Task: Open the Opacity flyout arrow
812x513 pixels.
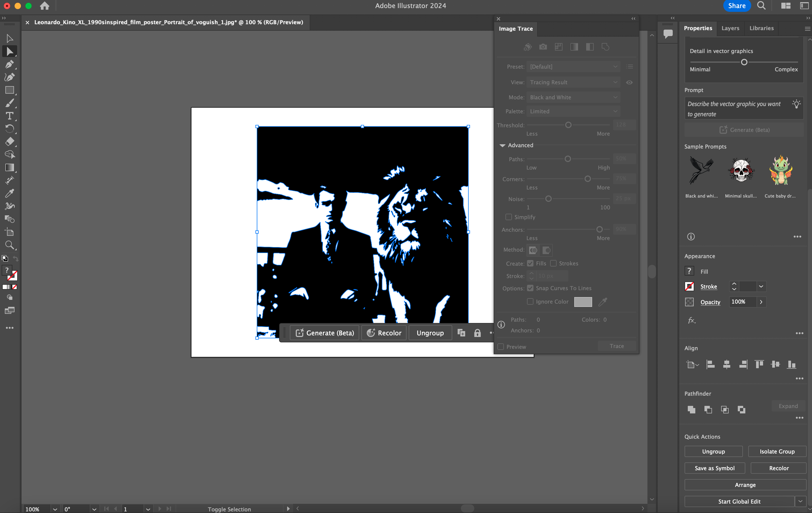Action: (x=761, y=302)
